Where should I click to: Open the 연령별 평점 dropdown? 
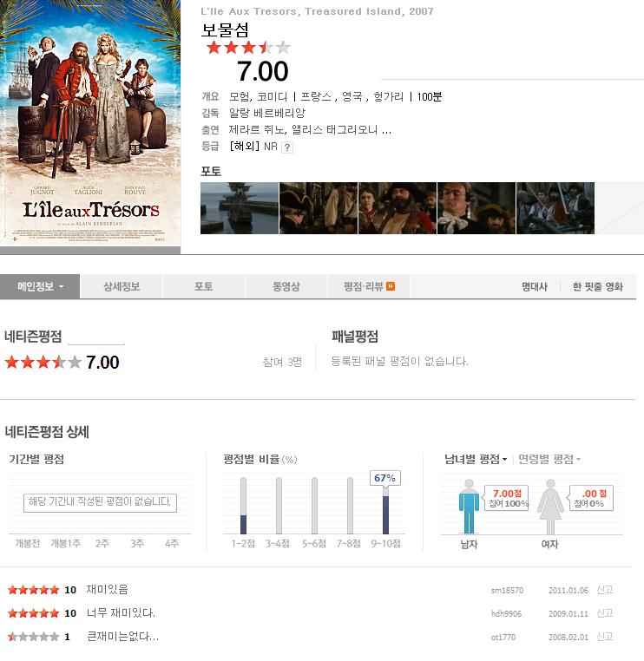[x=549, y=459]
